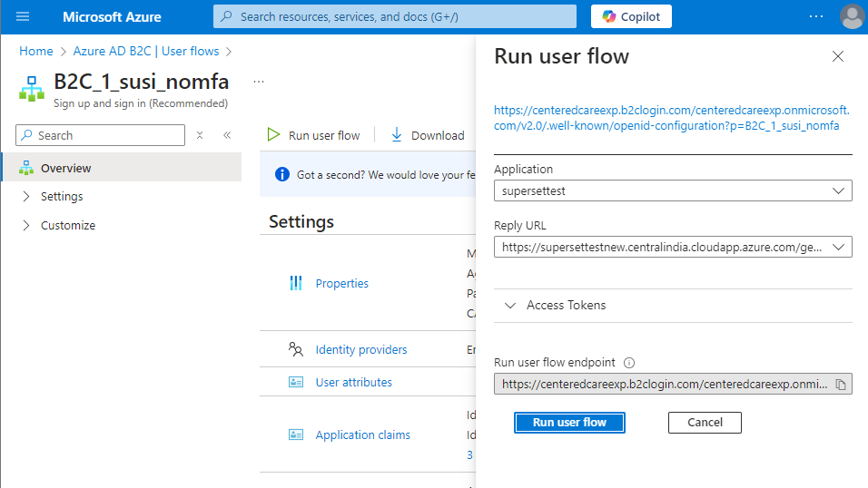868x488 pixels.
Task: Click the Copilot button
Action: coord(631,16)
